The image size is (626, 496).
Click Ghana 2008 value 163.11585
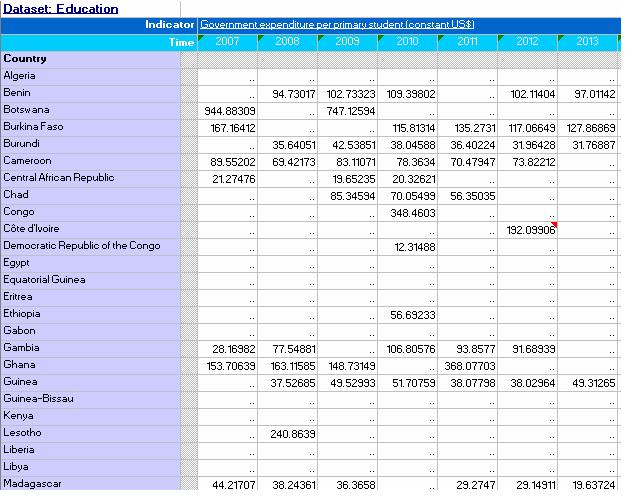click(293, 366)
